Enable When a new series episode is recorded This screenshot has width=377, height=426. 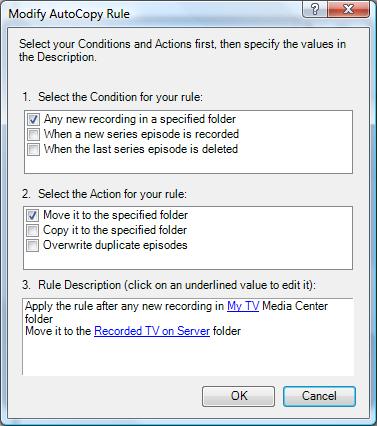tap(33, 134)
